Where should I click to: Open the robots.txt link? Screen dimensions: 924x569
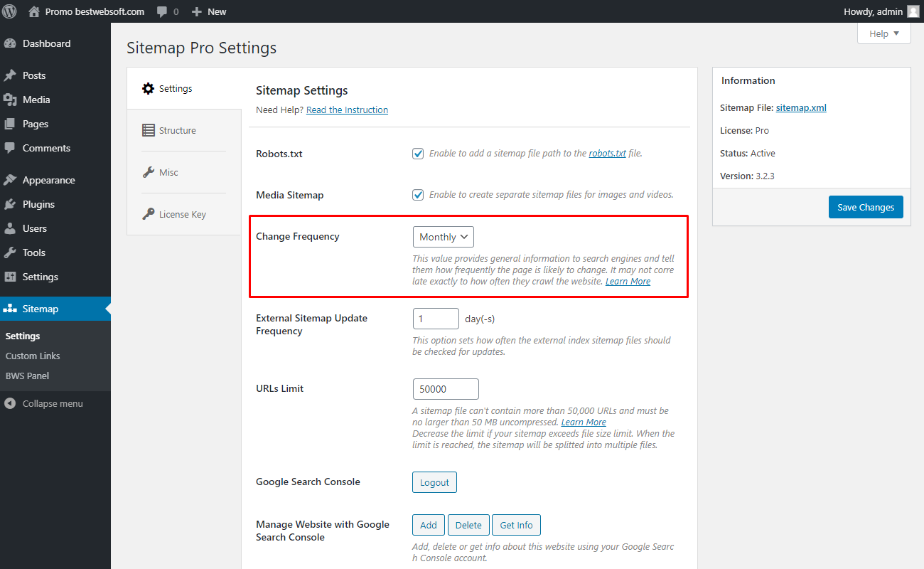click(608, 153)
